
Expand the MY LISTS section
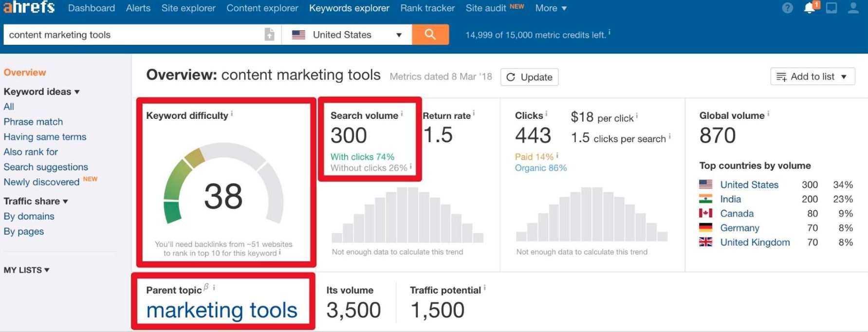tap(26, 270)
